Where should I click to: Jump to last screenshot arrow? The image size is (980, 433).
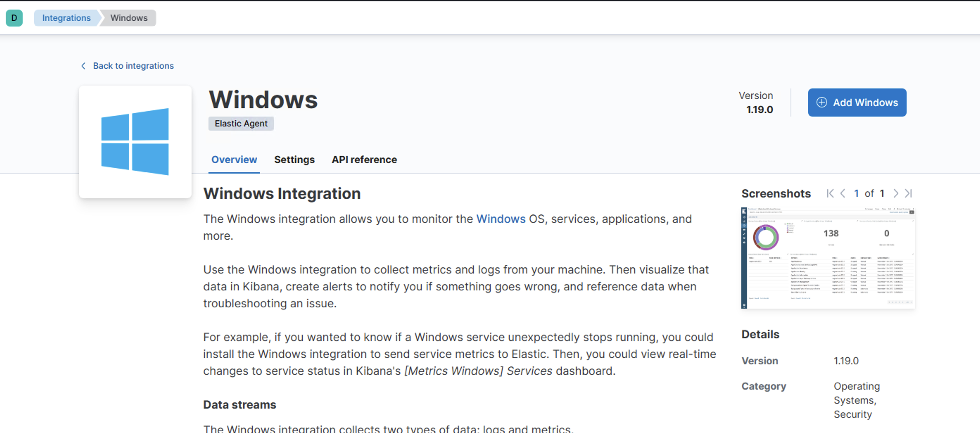909,193
